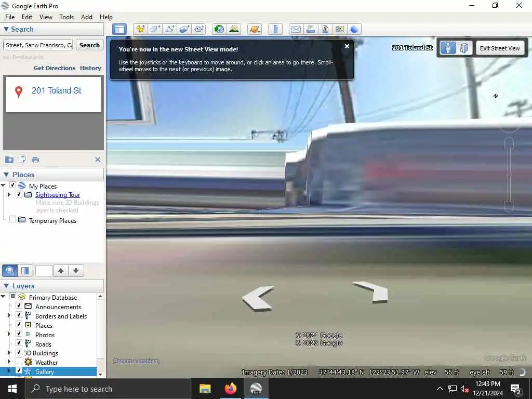Screen dimensions: 532x399
Task: Uncheck Announcements layer
Action: tap(19, 305)
